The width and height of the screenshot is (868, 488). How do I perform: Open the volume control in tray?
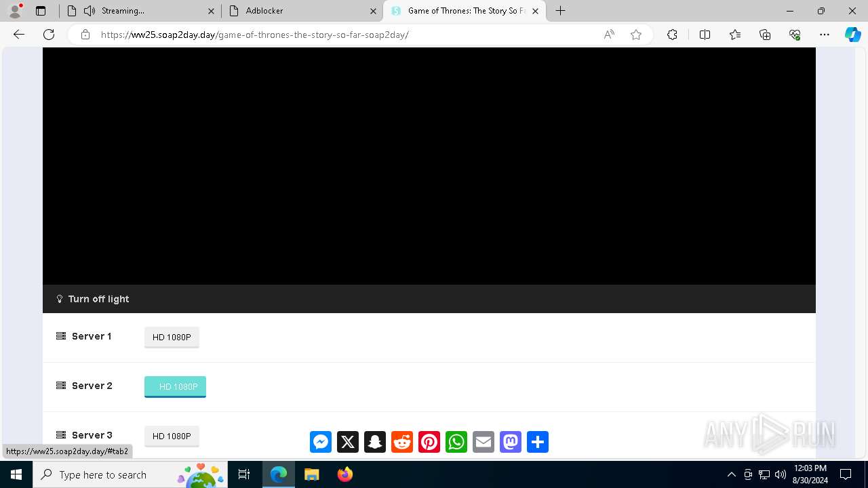click(781, 474)
